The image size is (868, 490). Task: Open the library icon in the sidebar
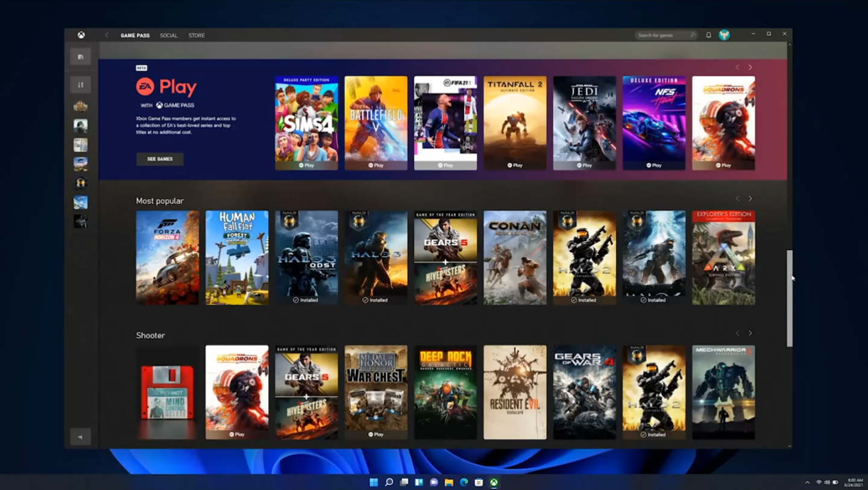point(80,57)
